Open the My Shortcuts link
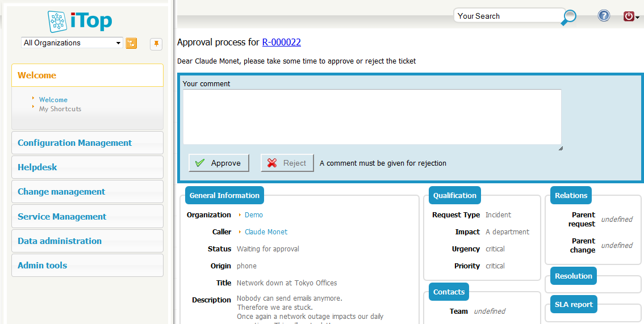644x324 pixels. (x=60, y=109)
